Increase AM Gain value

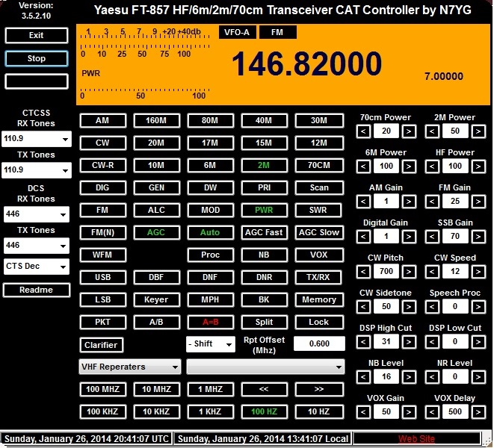409,202
